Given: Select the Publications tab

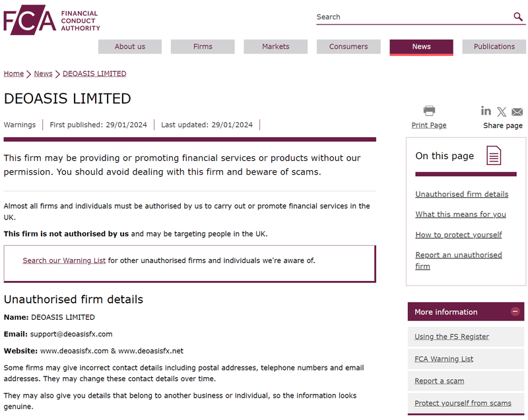Looking at the screenshot, I should point(494,46).
